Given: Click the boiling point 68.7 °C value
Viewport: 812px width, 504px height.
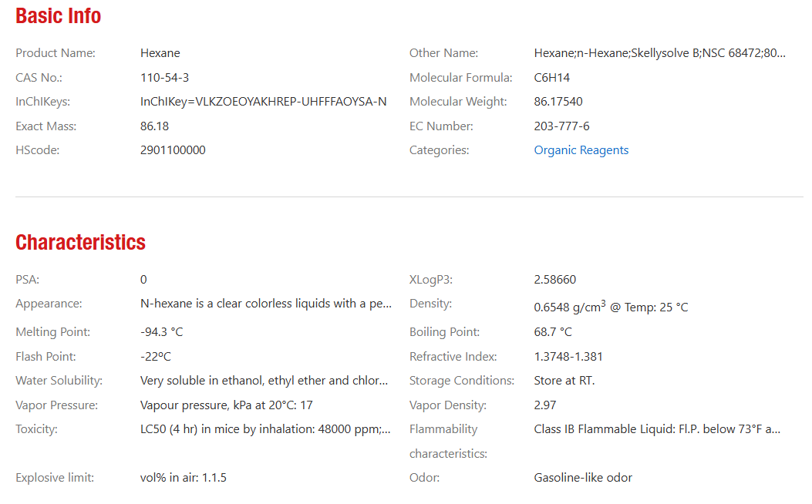Looking at the screenshot, I should click(553, 332).
